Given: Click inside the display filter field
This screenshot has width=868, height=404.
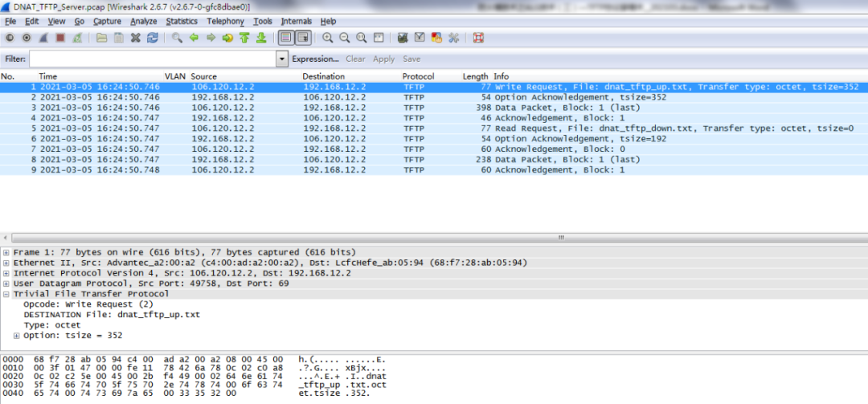Looking at the screenshot, I should click(153, 59).
